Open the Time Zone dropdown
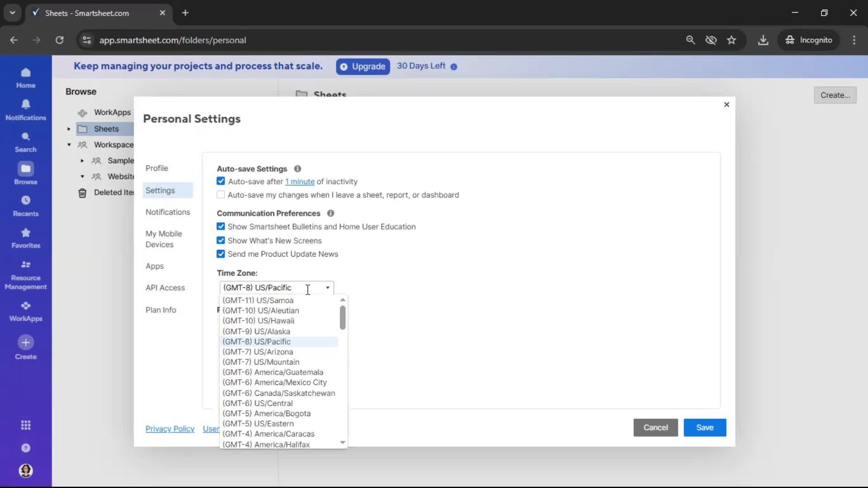Image resolution: width=868 pixels, height=488 pixels. click(x=327, y=287)
